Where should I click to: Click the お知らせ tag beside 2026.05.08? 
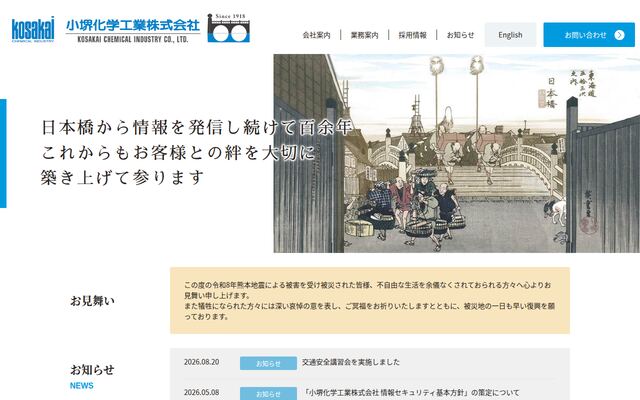click(x=268, y=393)
